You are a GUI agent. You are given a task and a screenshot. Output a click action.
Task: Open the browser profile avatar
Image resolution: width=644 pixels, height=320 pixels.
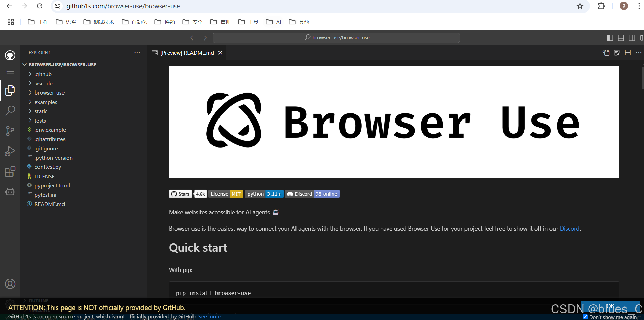pos(624,6)
